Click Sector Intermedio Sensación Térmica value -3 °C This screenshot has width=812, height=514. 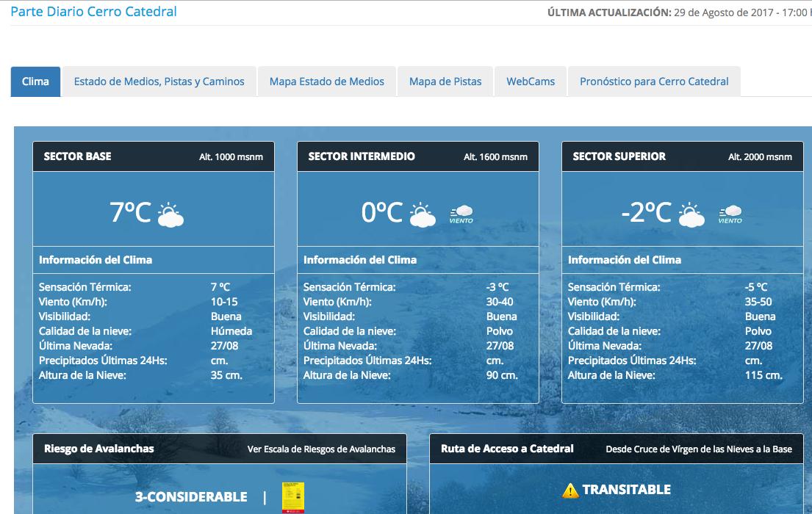click(x=497, y=287)
